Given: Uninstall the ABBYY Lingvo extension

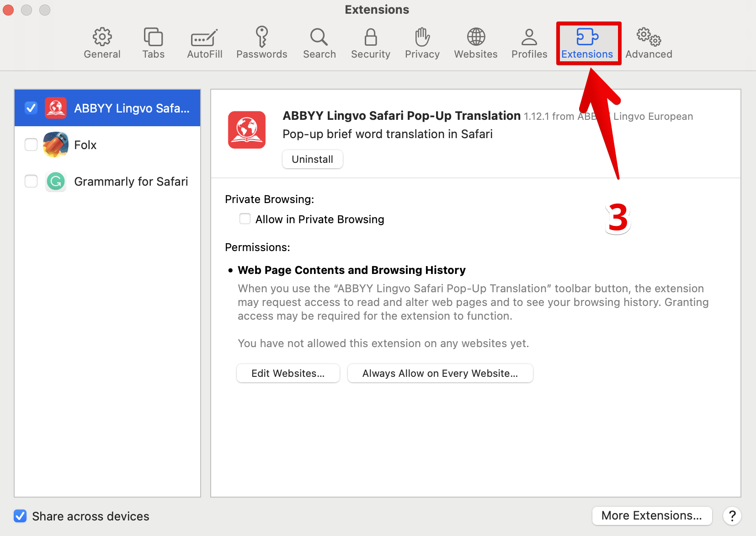Looking at the screenshot, I should pyautogui.click(x=313, y=159).
